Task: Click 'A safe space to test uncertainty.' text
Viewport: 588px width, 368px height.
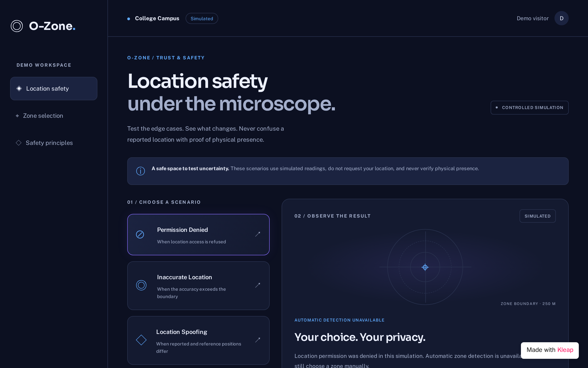Action: [x=190, y=169]
